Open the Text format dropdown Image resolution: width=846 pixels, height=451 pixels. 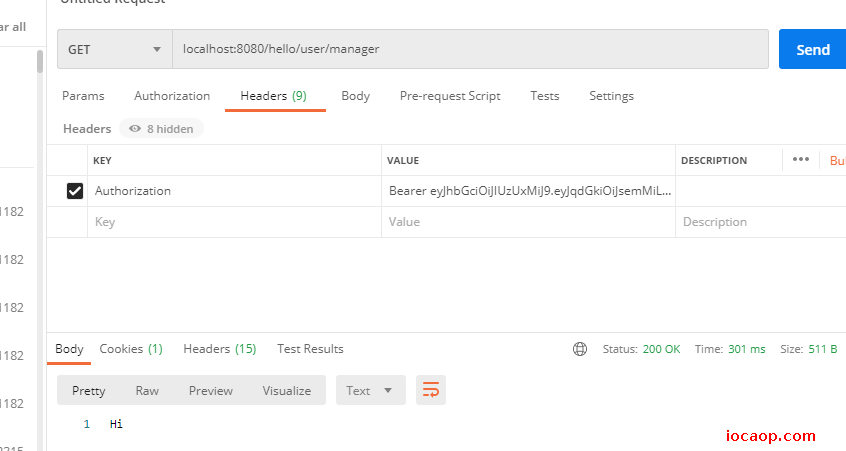pos(371,390)
